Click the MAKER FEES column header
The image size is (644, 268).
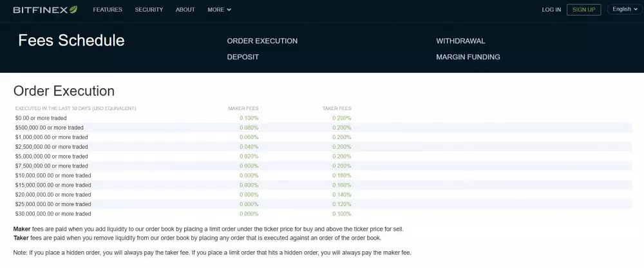coord(243,108)
